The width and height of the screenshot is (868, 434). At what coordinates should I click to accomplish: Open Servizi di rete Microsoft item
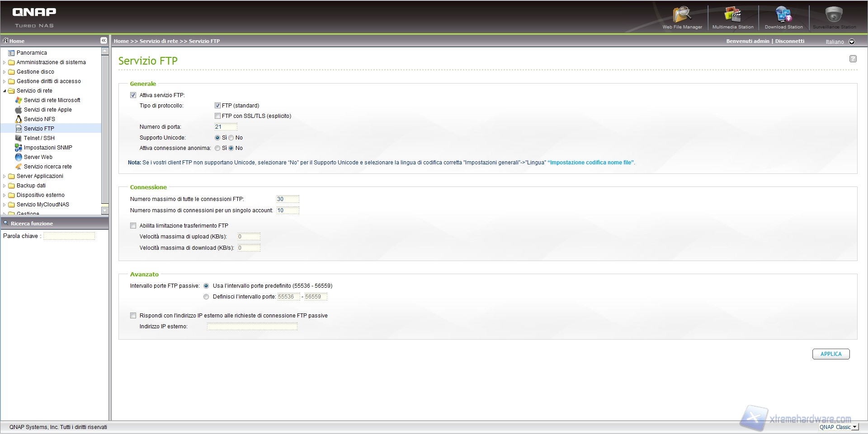(52, 100)
